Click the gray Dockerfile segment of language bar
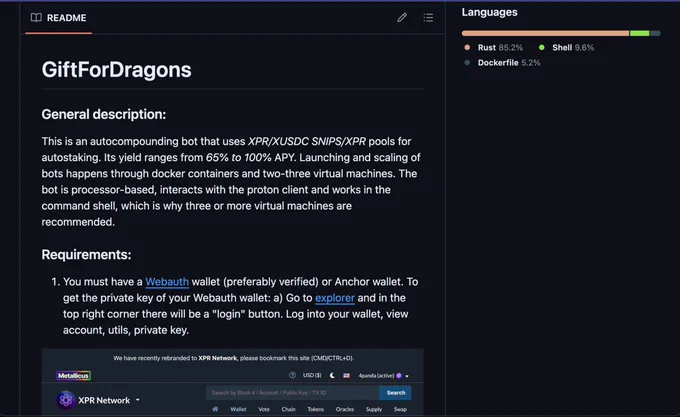Image resolution: width=680 pixels, height=417 pixels. tap(655, 33)
